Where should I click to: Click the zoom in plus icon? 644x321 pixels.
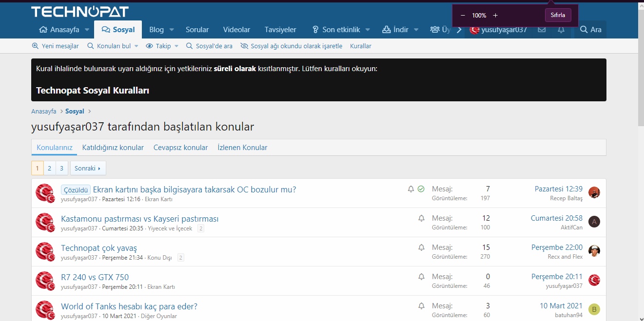[495, 16]
